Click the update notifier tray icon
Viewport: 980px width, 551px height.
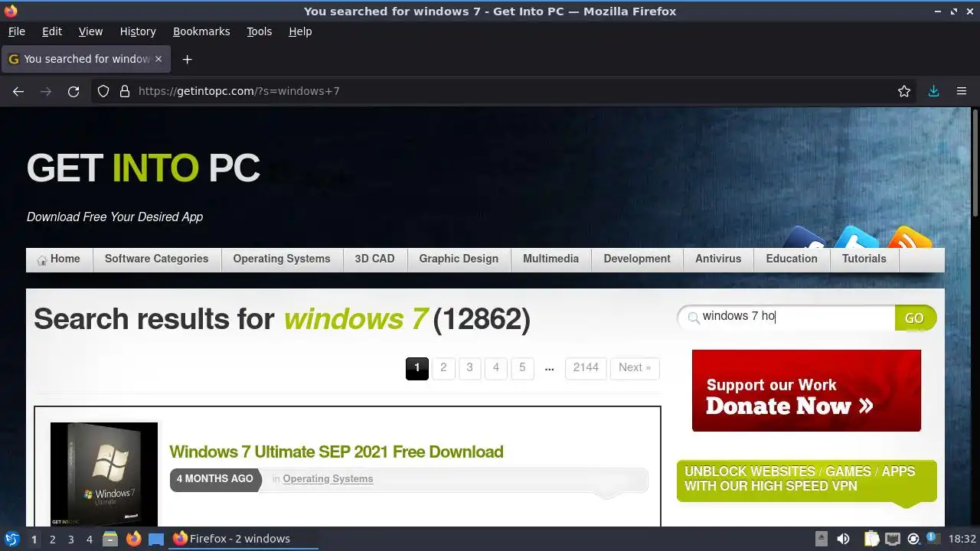pos(913,539)
